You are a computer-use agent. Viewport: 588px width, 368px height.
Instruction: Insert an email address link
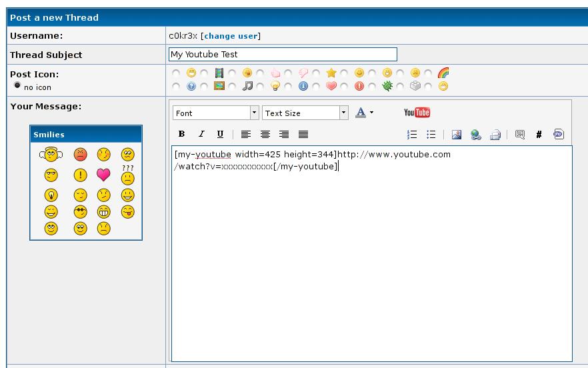495,134
